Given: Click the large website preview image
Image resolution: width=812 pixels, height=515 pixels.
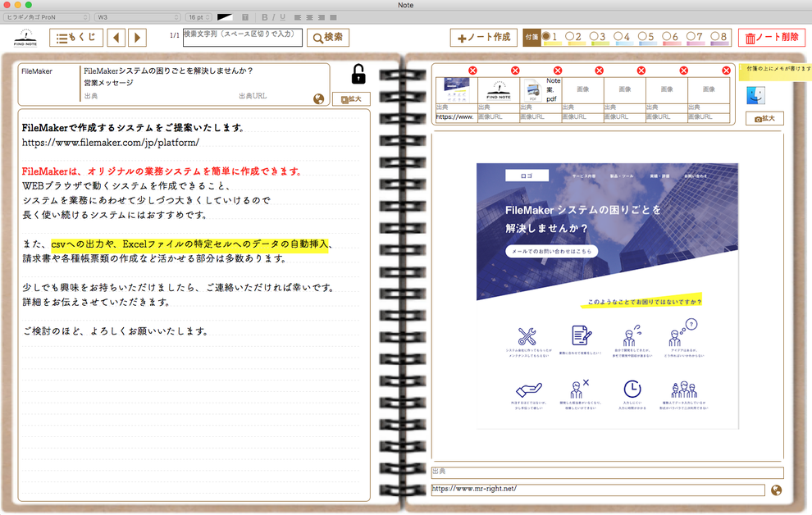Looking at the screenshot, I should 608,296.
